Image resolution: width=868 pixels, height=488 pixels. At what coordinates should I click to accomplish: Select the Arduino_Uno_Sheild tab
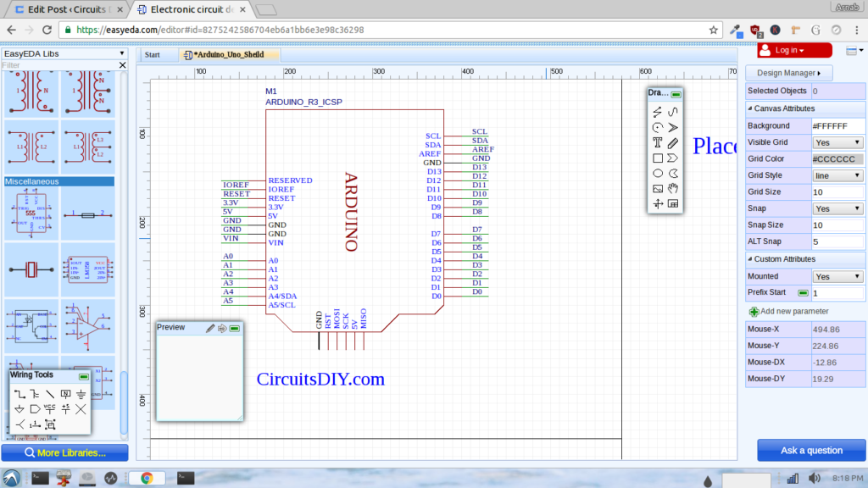point(229,55)
